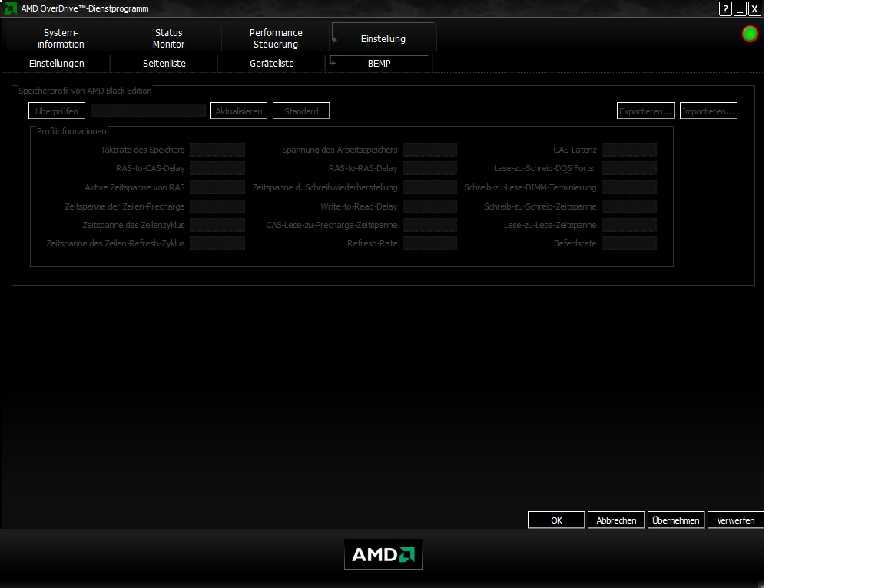Click the Aktive Zeitspanne von RAS field
Image resolution: width=885 pixels, height=588 pixels.
pyautogui.click(x=217, y=187)
